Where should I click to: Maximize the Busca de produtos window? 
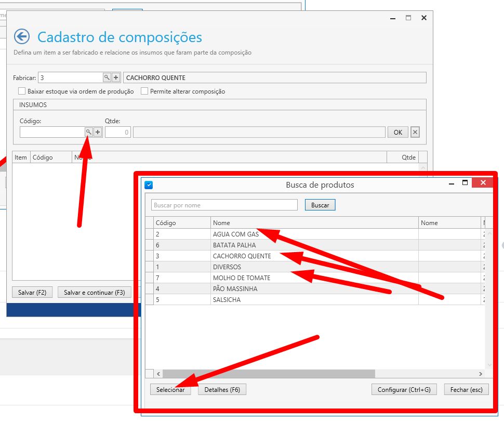[x=465, y=183]
